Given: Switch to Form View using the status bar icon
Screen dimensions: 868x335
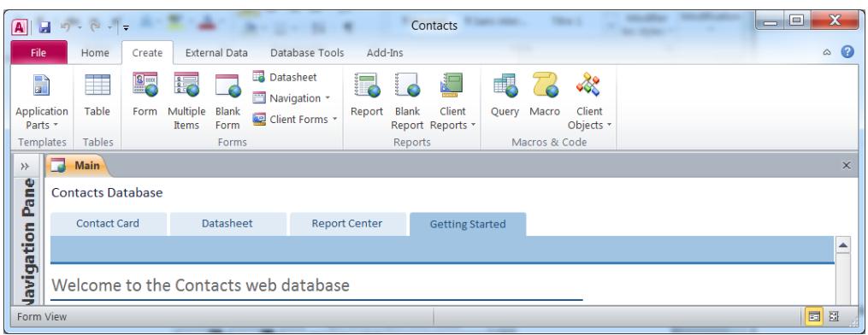Looking at the screenshot, I should [x=814, y=317].
